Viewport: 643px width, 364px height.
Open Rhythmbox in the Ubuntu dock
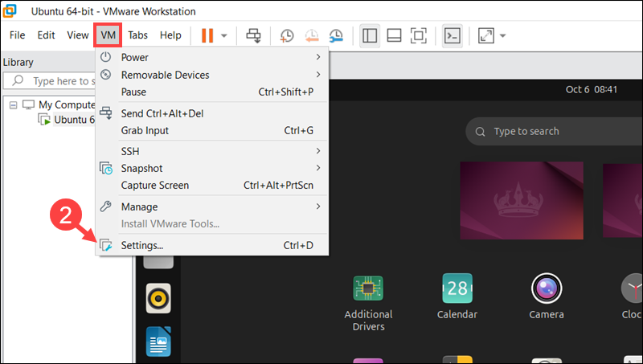pyautogui.click(x=158, y=300)
